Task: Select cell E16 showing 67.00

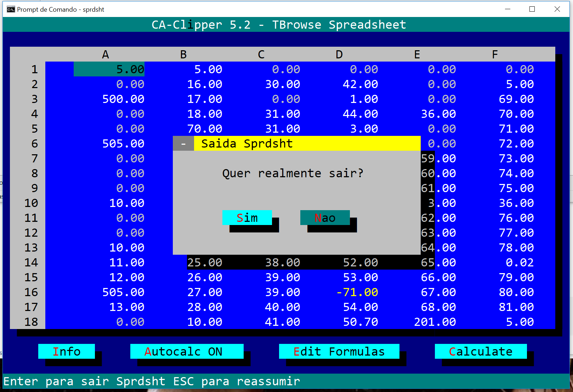Action: (x=438, y=292)
